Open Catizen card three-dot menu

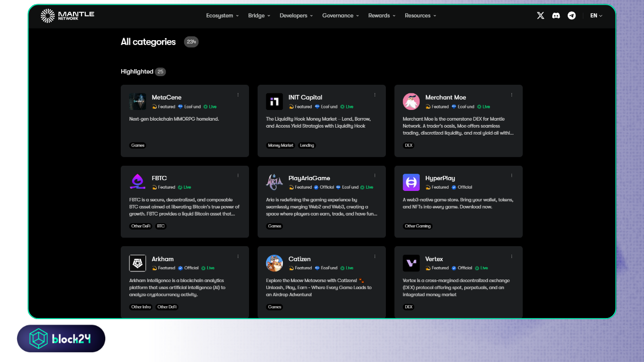375,256
